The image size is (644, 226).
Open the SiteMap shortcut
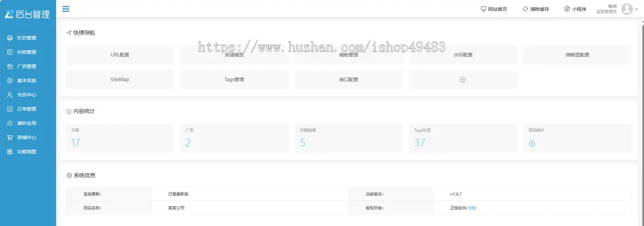point(120,79)
